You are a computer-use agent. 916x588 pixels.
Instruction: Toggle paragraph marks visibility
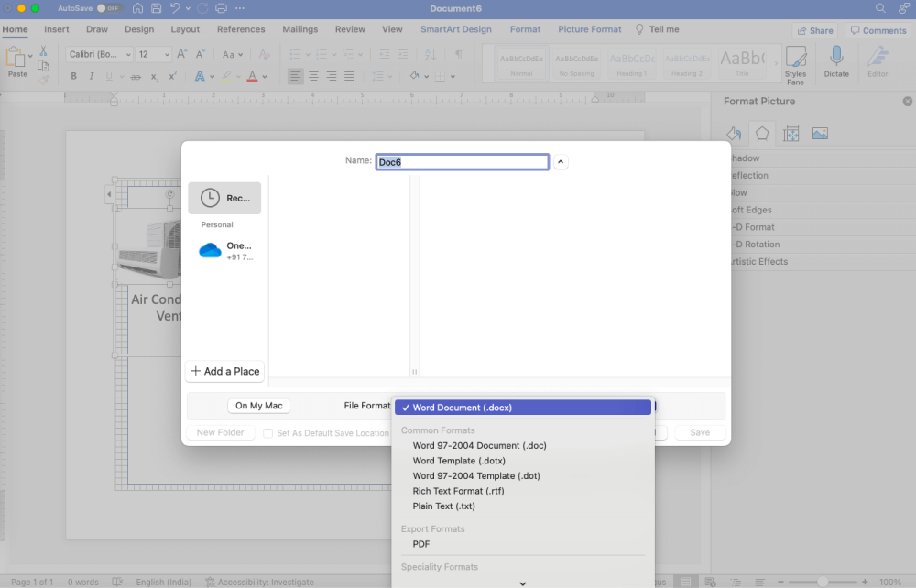click(459, 56)
